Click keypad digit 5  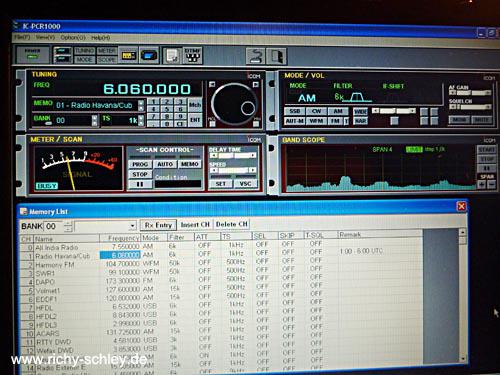[167, 109]
